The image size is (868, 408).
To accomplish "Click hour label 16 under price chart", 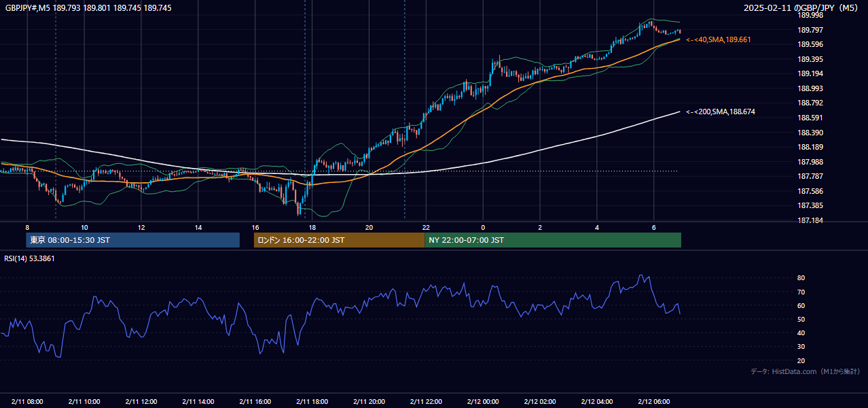I will pyautogui.click(x=255, y=227).
